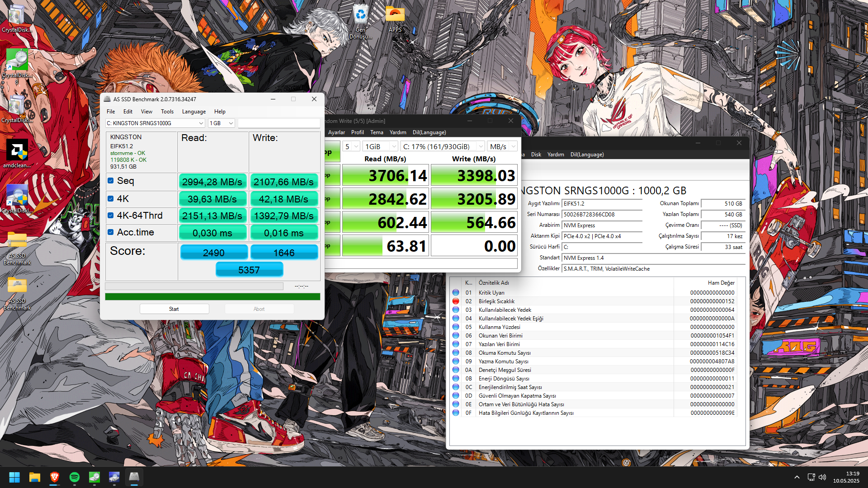Open the File menu in AS SSD Benchmark

pos(111,112)
